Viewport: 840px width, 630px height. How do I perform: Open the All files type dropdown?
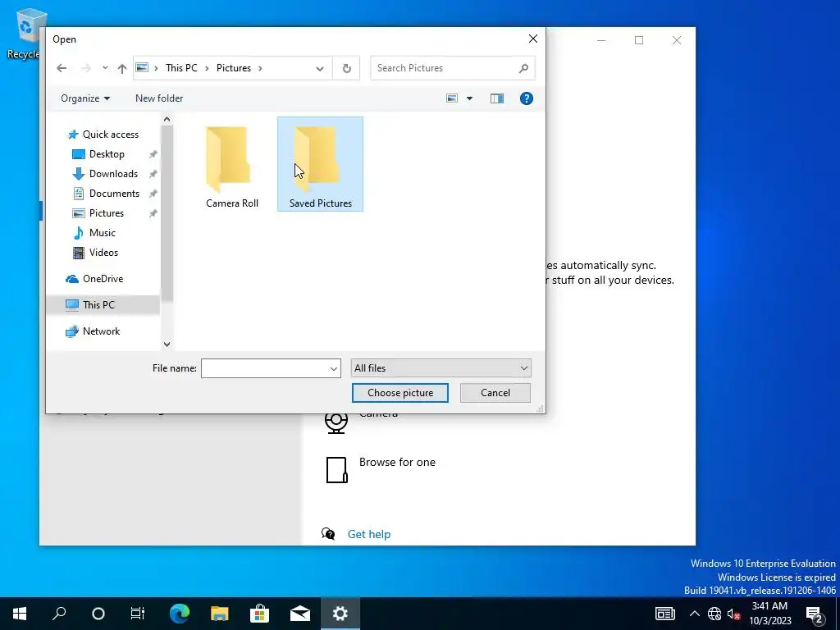click(441, 368)
